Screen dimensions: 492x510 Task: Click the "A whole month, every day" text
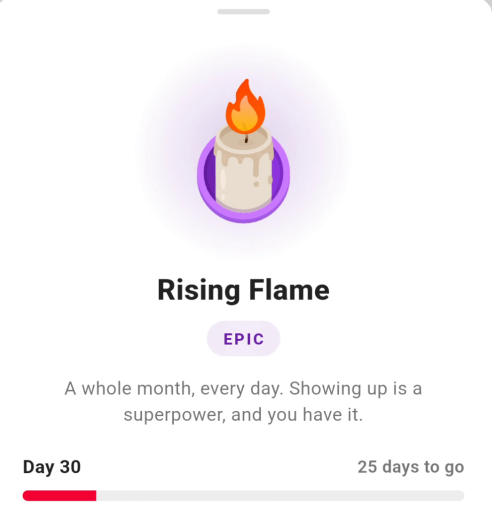tap(174, 389)
